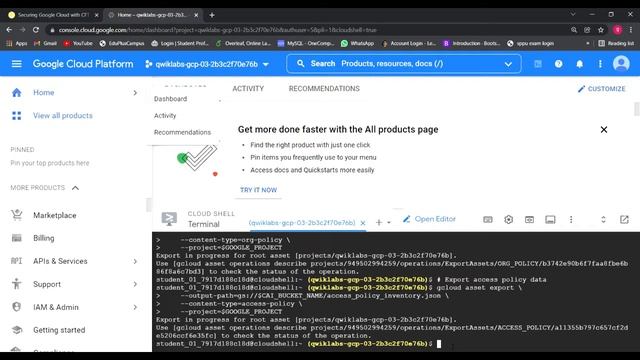Viewport: 640px width, 360px height.
Task: Open the Gmail bookmark
Action: click(x=45, y=43)
